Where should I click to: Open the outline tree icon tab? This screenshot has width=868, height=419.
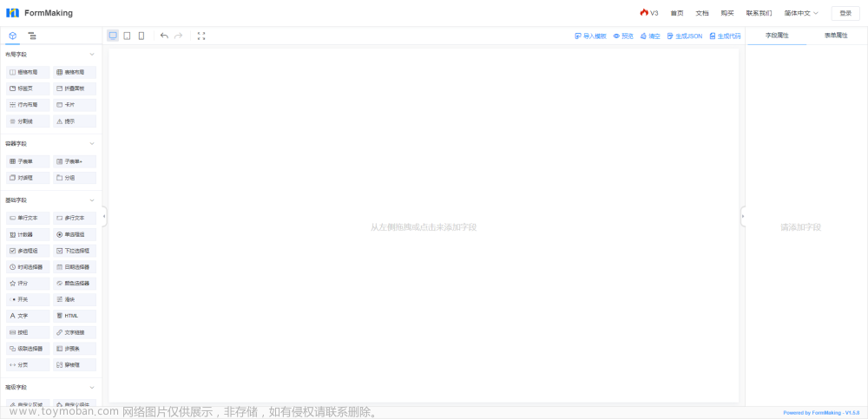32,36
